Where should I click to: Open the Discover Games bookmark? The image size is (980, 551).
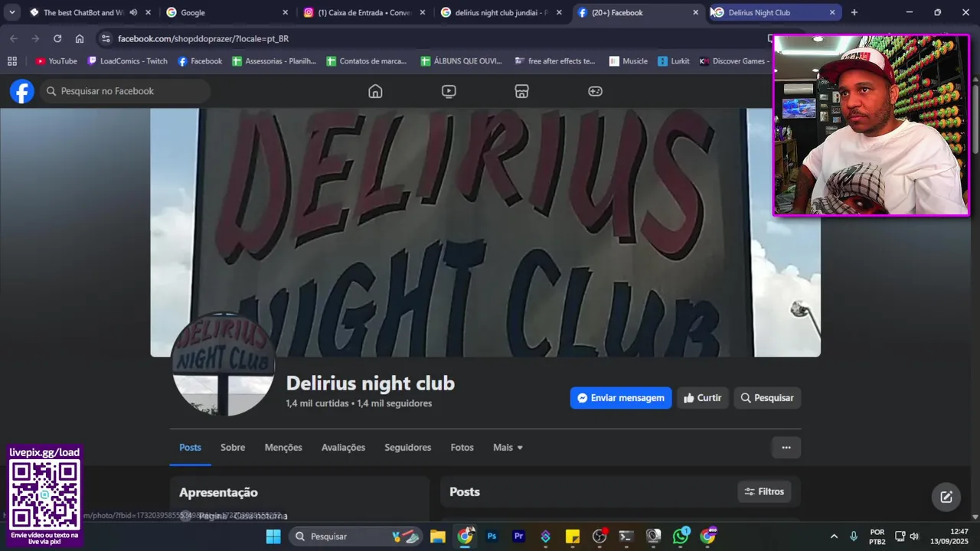pyautogui.click(x=733, y=61)
